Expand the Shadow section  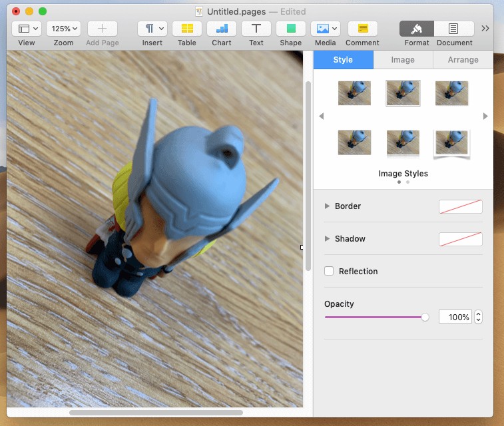click(327, 239)
